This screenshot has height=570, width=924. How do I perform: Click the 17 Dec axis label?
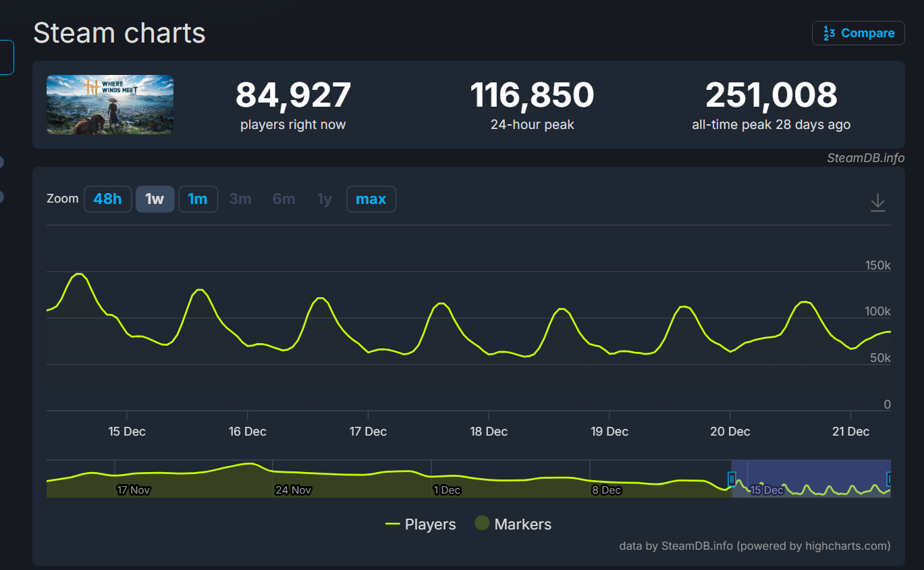click(369, 432)
